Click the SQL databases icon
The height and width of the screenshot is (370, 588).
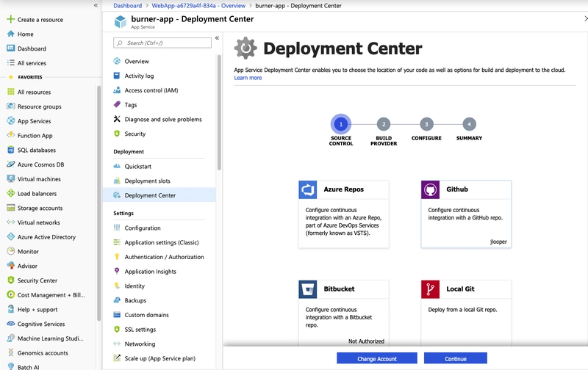pos(11,150)
